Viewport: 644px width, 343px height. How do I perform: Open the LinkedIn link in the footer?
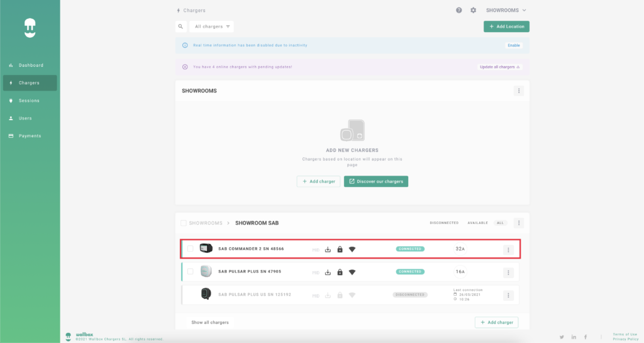tap(574, 337)
